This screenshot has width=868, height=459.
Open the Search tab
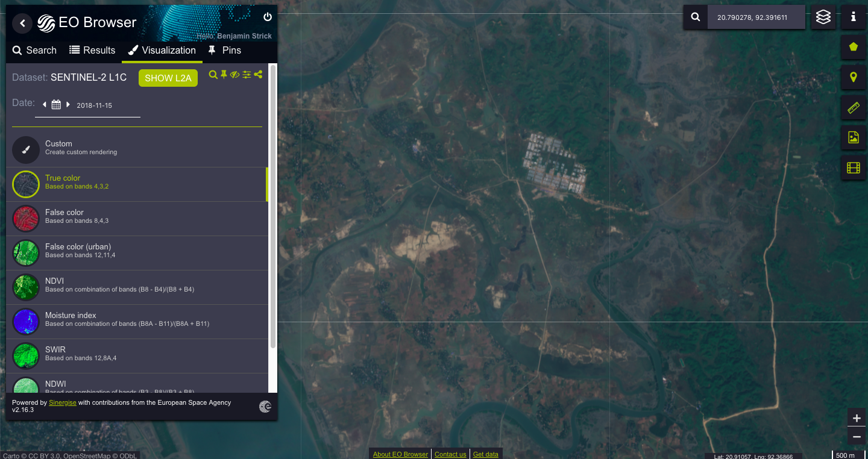(x=34, y=51)
